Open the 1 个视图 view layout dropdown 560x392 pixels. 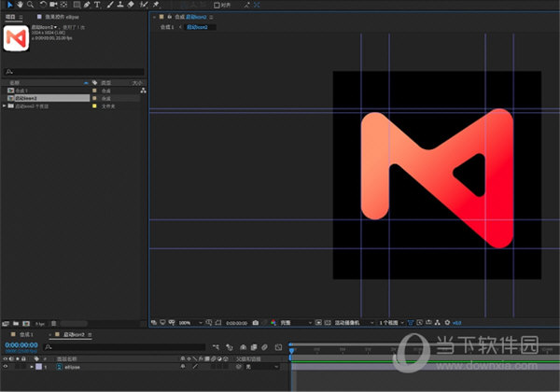point(391,323)
